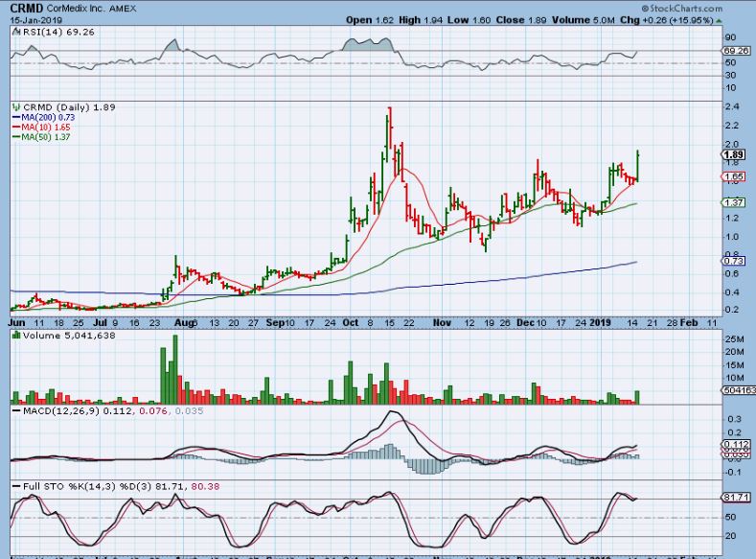Click the CRMD (Daily) 1.89 legend label
Image resolution: width=756 pixels, height=559 pixels.
click(69, 107)
